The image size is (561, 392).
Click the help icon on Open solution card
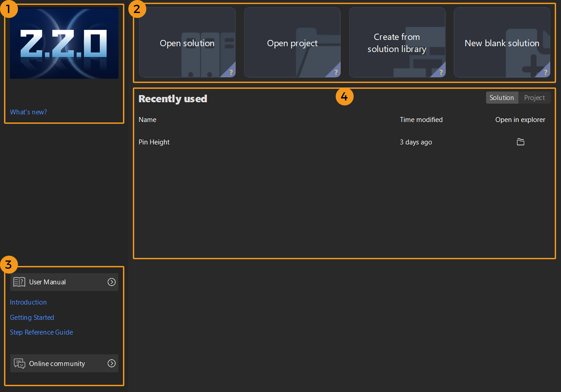tap(231, 72)
